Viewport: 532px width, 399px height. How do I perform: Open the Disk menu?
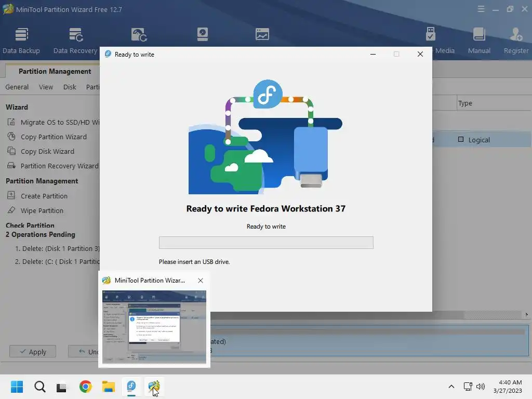70,87
